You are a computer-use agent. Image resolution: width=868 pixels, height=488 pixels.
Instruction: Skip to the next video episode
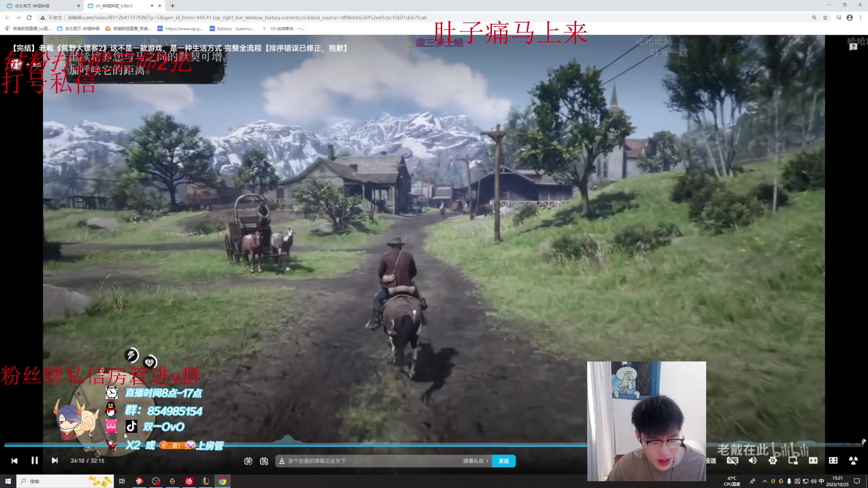[55, 460]
